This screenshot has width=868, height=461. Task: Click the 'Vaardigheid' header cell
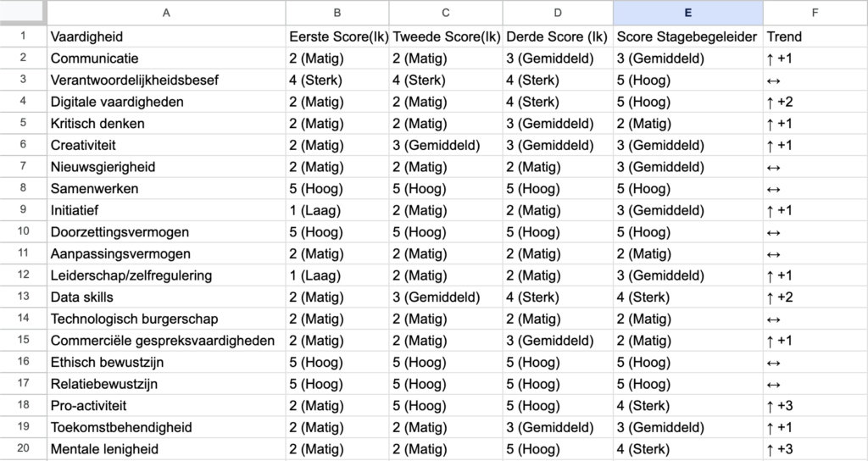click(x=166, y=36)
